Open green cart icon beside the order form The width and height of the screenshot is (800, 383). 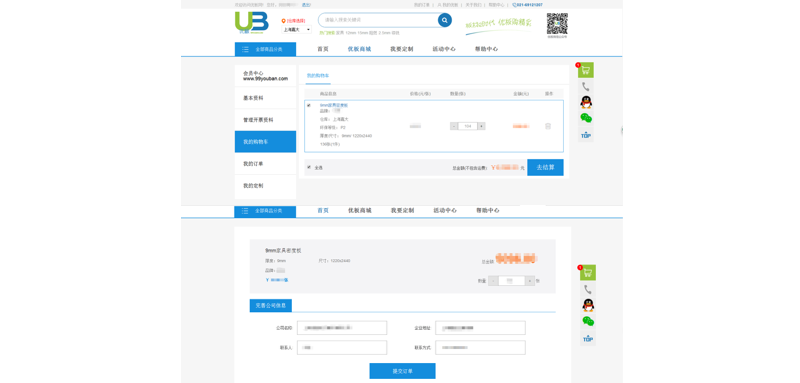coord(588,273)
